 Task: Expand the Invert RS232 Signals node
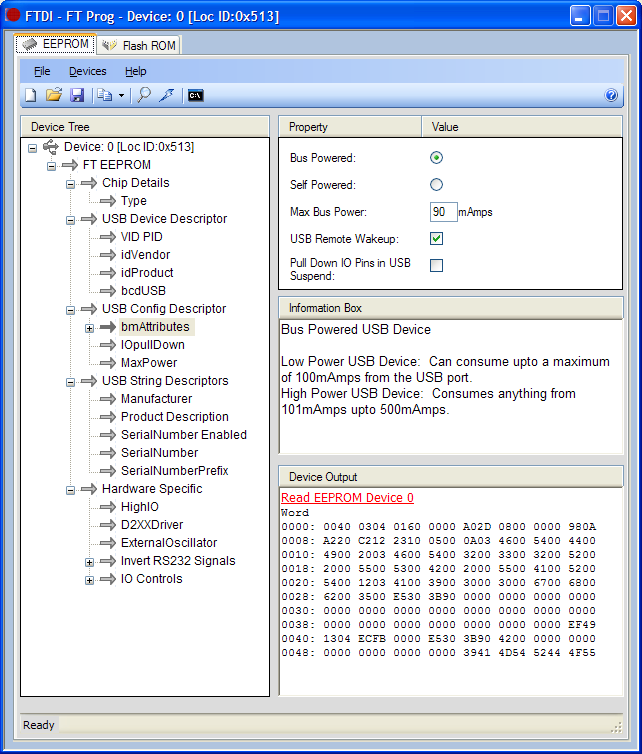tap(89, 562)
